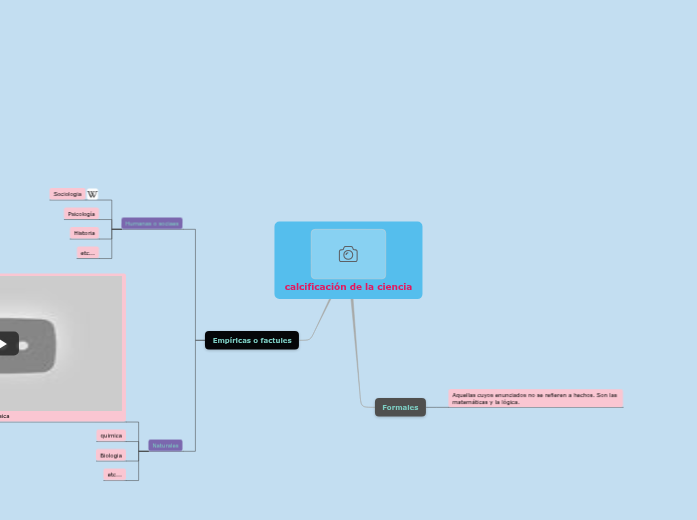Select the central title 'calcificación de la ciencia'
This screenshot has height=520, width=697.
coord(348,287)
